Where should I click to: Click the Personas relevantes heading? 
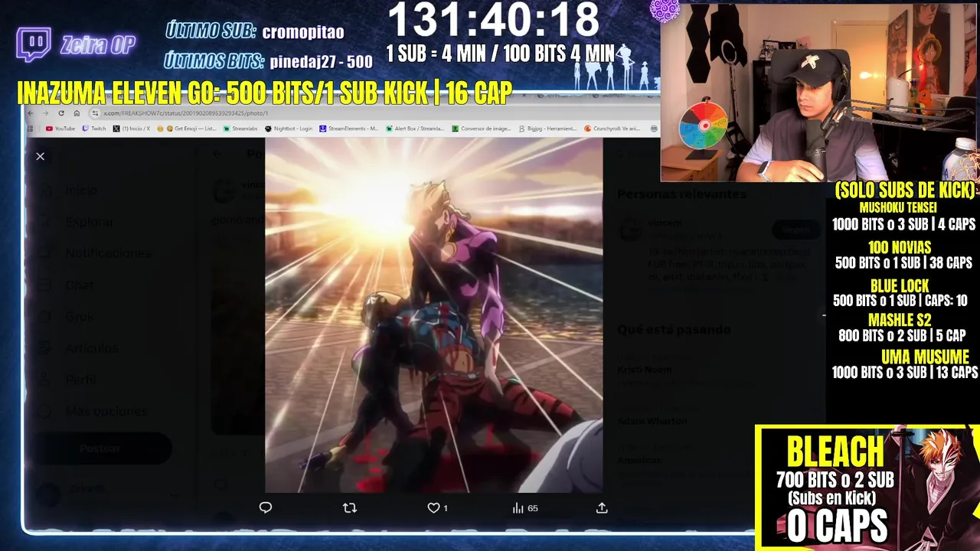point(681,194)
